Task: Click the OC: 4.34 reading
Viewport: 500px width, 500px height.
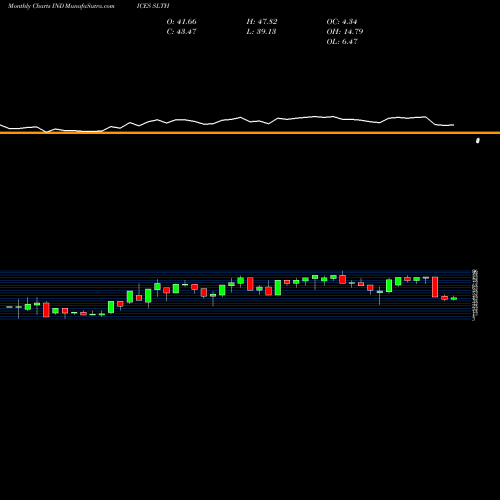Action: (x=342, y=22)
